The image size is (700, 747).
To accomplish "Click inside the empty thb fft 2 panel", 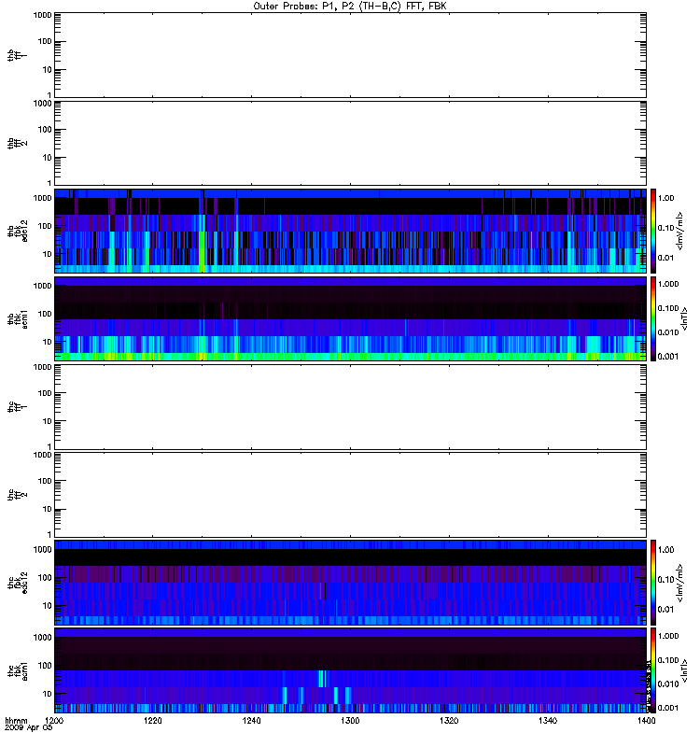I will click(350, 143).
